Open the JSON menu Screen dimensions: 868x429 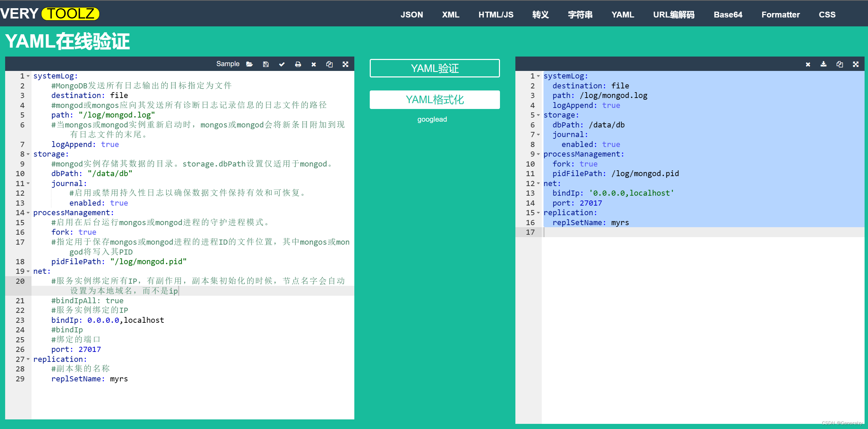click(x=412, y=15)
